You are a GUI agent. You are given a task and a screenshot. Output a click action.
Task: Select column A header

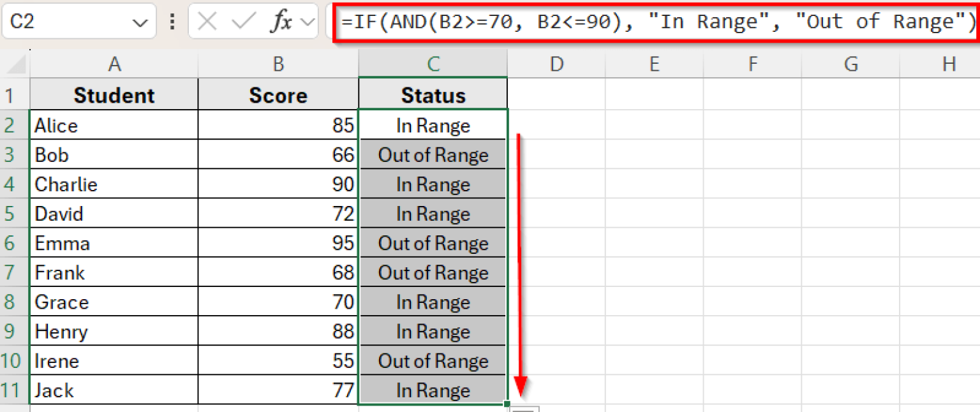(114, 64)
